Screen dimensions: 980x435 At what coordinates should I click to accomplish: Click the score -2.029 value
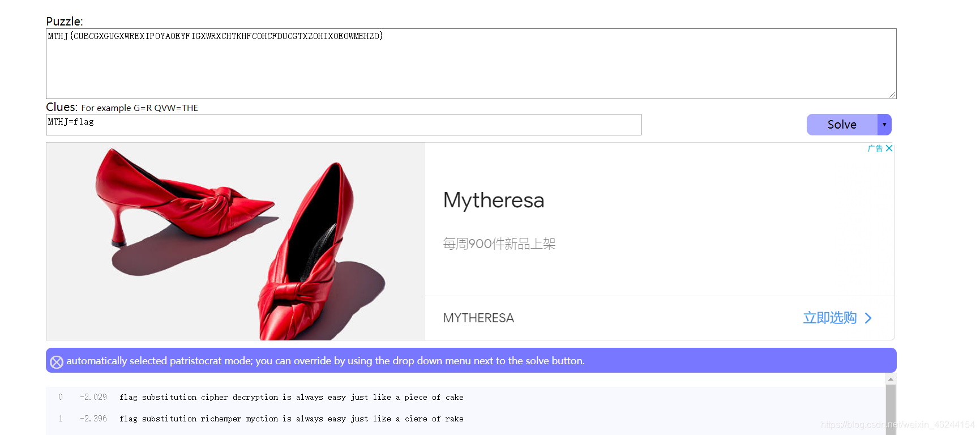coord(93,397)
